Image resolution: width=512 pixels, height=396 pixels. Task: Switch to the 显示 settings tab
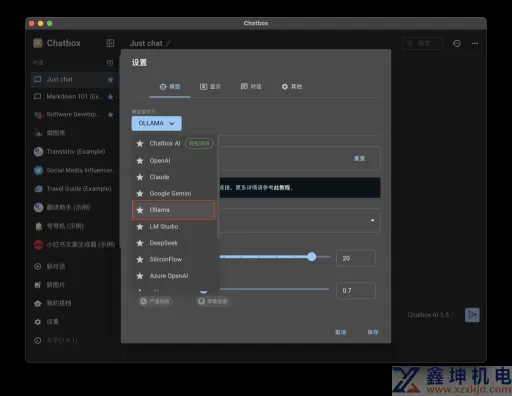(x=210, y=87)
